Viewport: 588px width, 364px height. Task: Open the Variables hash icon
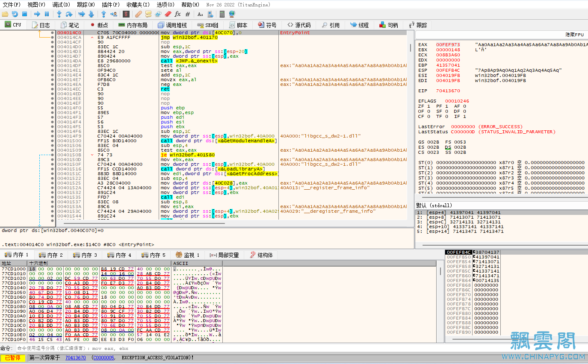[188, 14]
